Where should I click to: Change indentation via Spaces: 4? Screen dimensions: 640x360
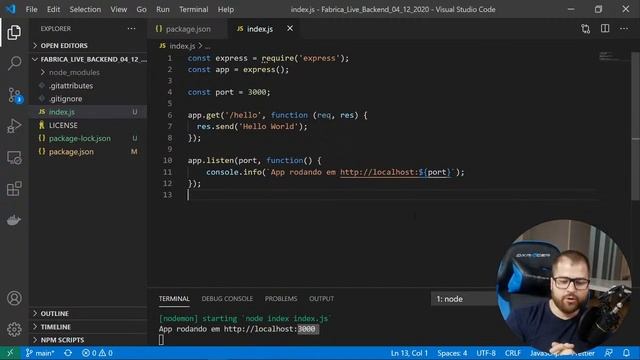[452, 353]
